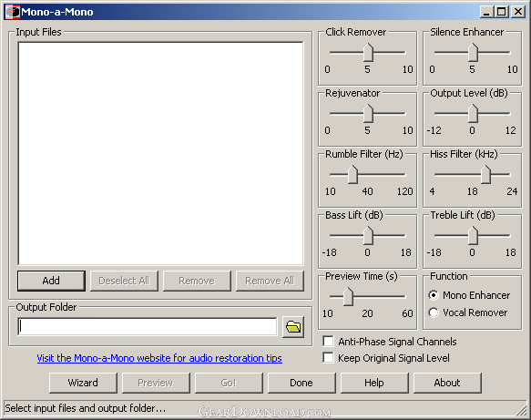The width and height of the screenshot is (531, 420).
Task: Enable Anti-Phase Signal Channels checkbox
Action: click(328, 342)
